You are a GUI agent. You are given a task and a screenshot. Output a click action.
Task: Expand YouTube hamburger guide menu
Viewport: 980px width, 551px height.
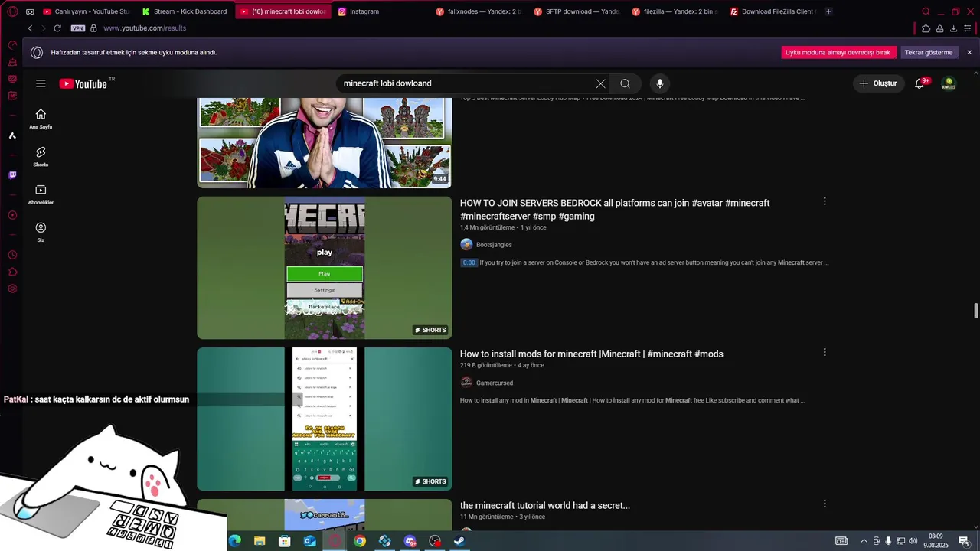41,83
